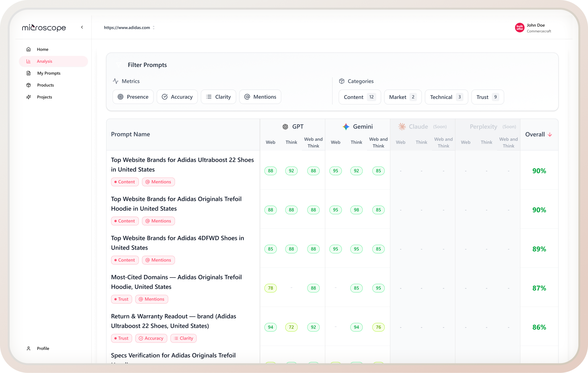Click the Overall sort arrow icon
The height and width of the screenshot is (373, 588).
tap(550, 135)
